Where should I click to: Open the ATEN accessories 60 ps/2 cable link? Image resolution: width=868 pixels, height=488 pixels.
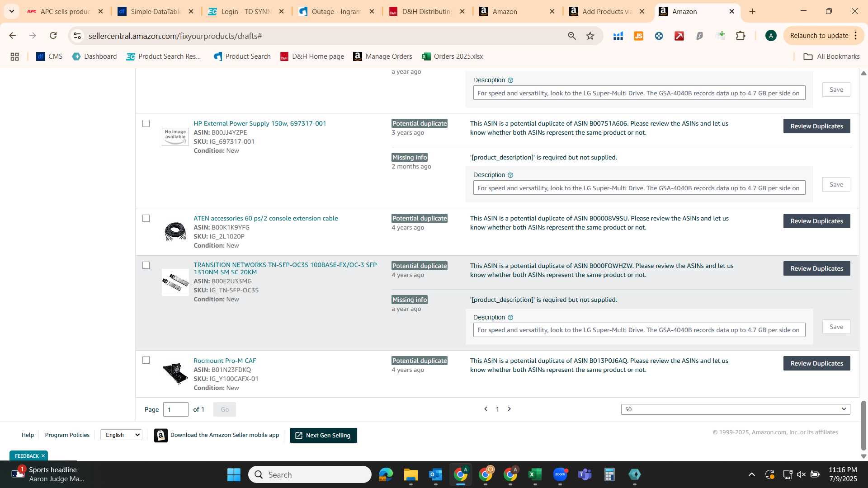265,218
